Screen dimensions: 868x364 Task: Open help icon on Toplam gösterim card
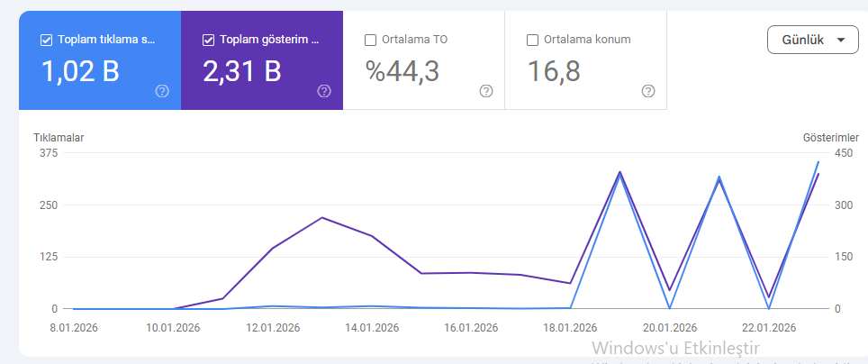pyautogui.click(x=324, y=91)
